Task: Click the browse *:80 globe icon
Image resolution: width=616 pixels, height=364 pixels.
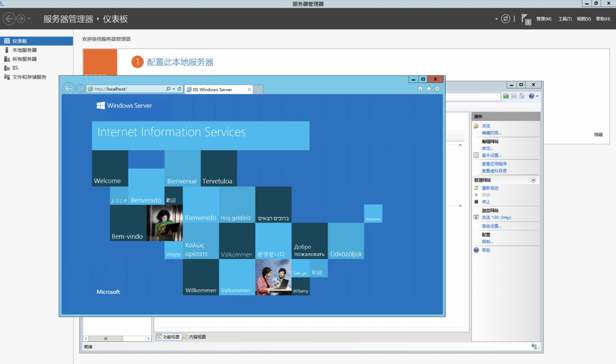Action: (x=476, y=217)
